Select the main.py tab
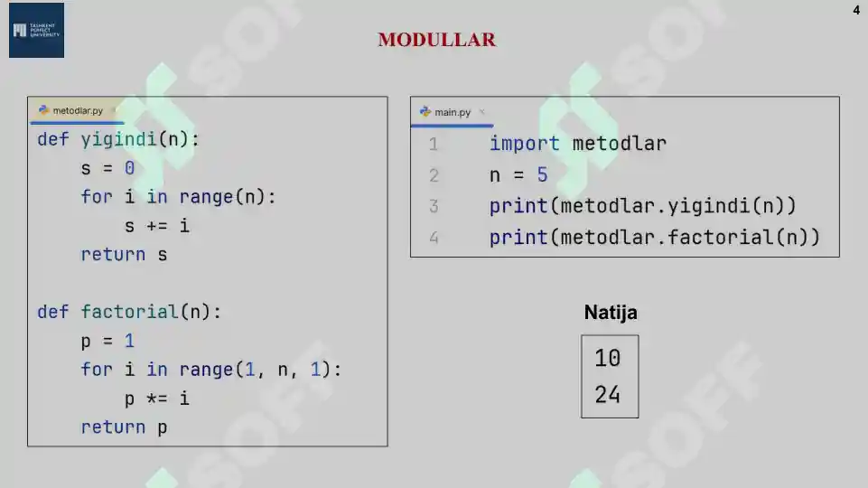 point(453,112)
